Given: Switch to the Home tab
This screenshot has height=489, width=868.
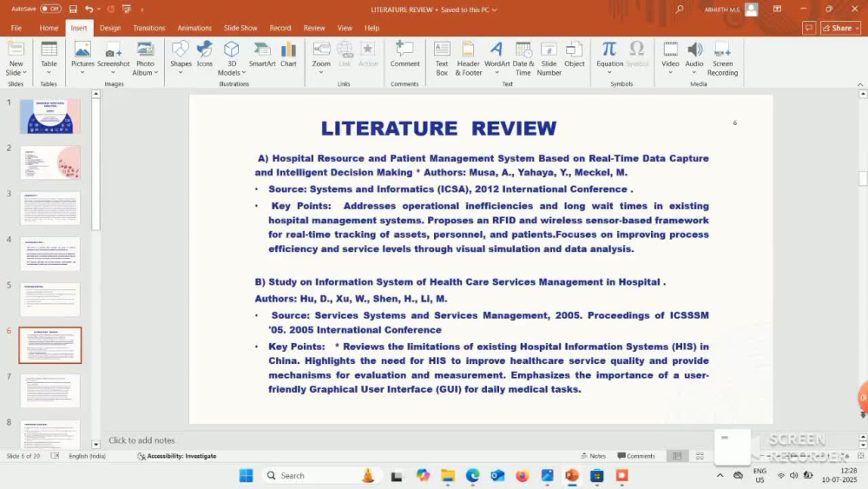Looking at the screenshot, I should tap(49, 28).
